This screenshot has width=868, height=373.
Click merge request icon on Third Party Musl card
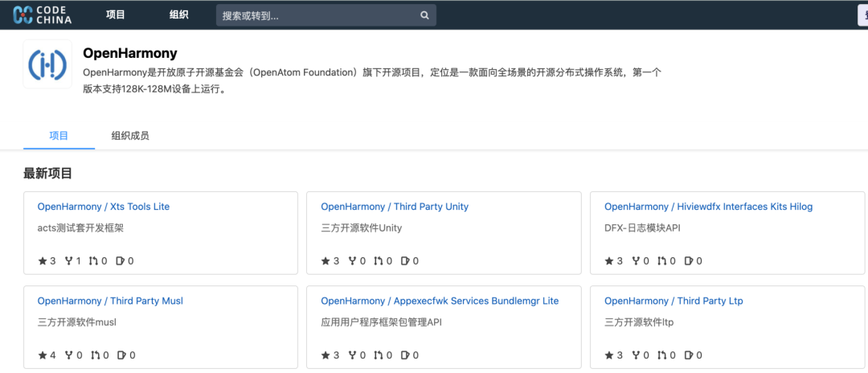click(95, 355)
